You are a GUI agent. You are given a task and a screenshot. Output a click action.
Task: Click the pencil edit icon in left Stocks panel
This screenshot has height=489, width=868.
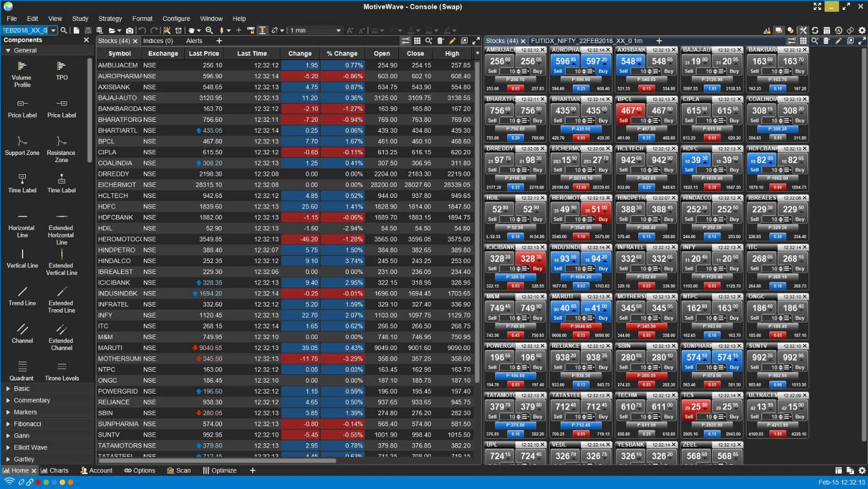click(x=452, y=41)
